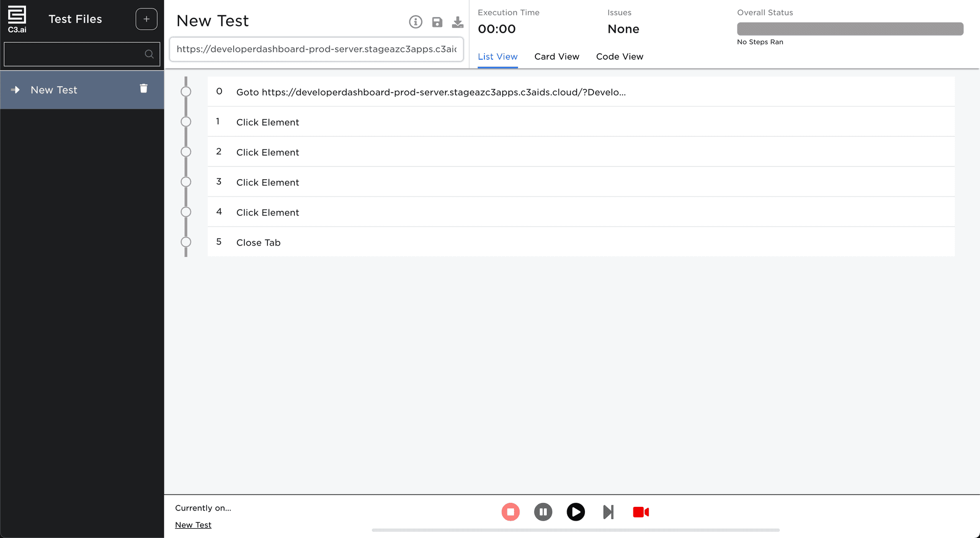Open the New Test link at bottom left
This screenshot has width=980, height=538.
tap(193, 525)
